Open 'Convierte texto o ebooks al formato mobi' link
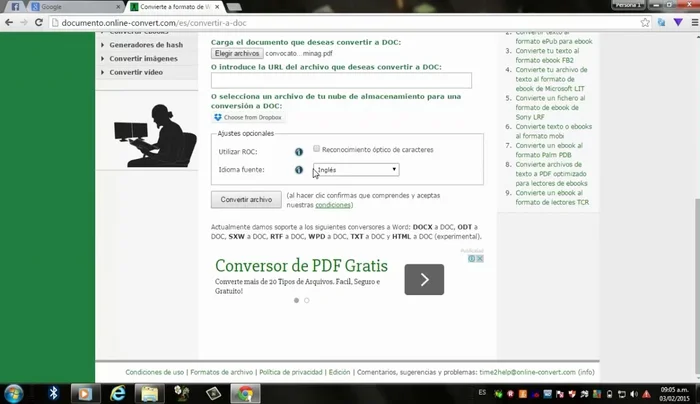 554,131
